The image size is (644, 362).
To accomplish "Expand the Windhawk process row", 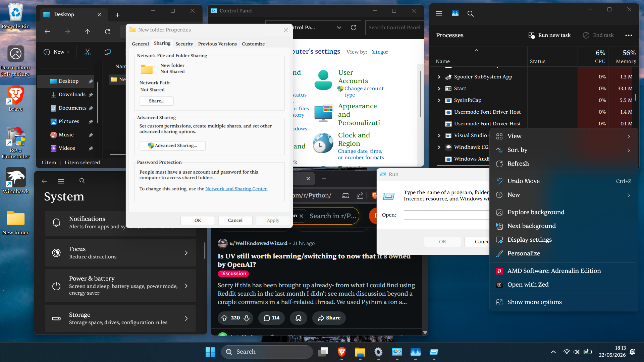I will [439, 147].
